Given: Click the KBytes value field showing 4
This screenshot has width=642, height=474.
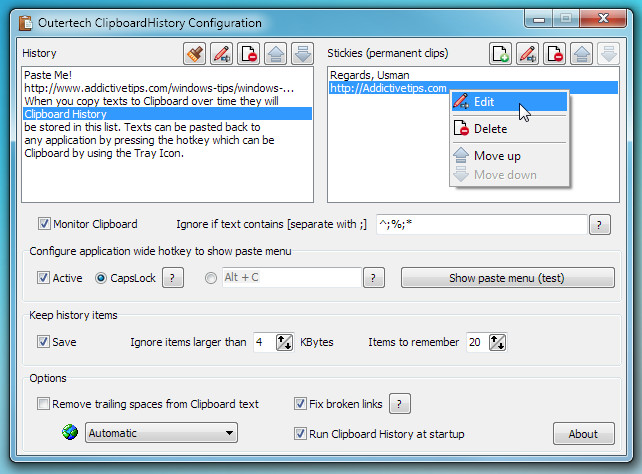Looking at the screenshot, I should 264,342.
